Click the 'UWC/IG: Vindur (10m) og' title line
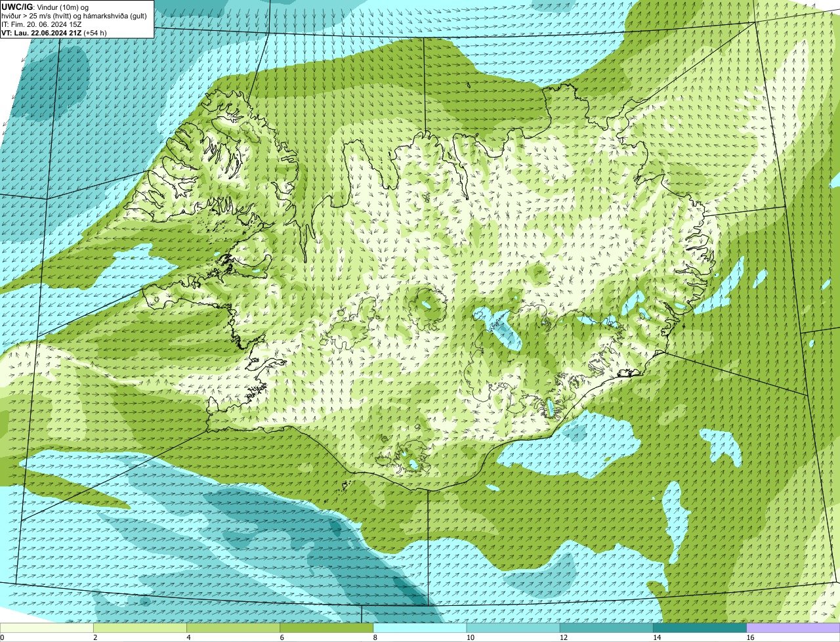 (45, 7)
